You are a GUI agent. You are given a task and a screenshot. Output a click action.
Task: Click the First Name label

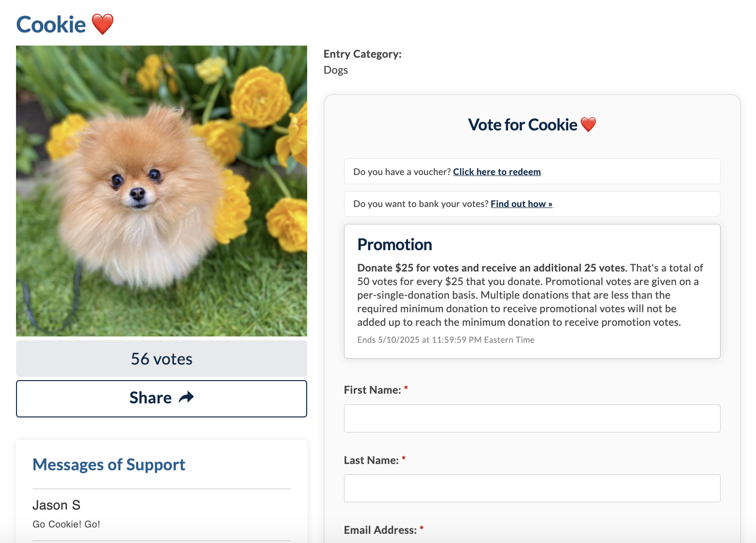click(372, 390)
